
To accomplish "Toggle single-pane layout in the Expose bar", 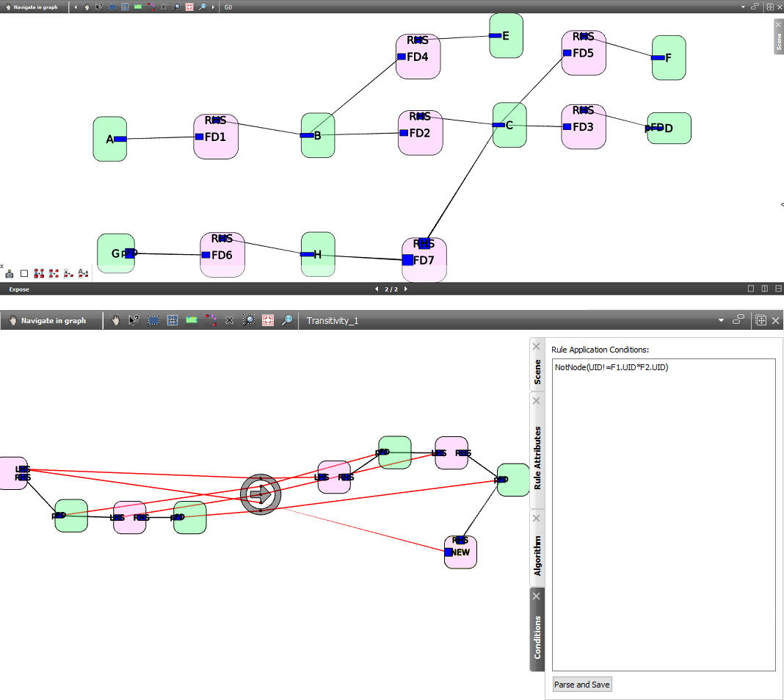I will pos(750,289).
